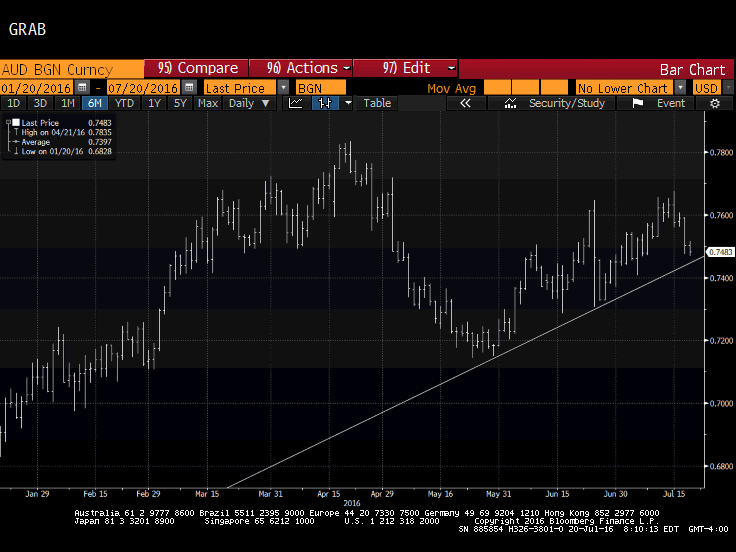This screenshot has width=736, height=552.
Task: Click the Security/Study chart icon
Action: [510, 103]
